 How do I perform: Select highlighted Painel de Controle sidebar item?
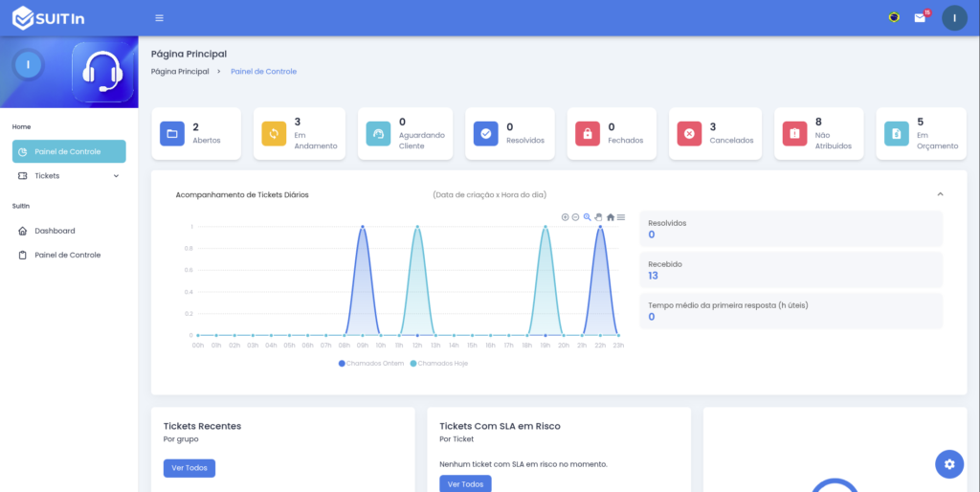tap(69, 151)
